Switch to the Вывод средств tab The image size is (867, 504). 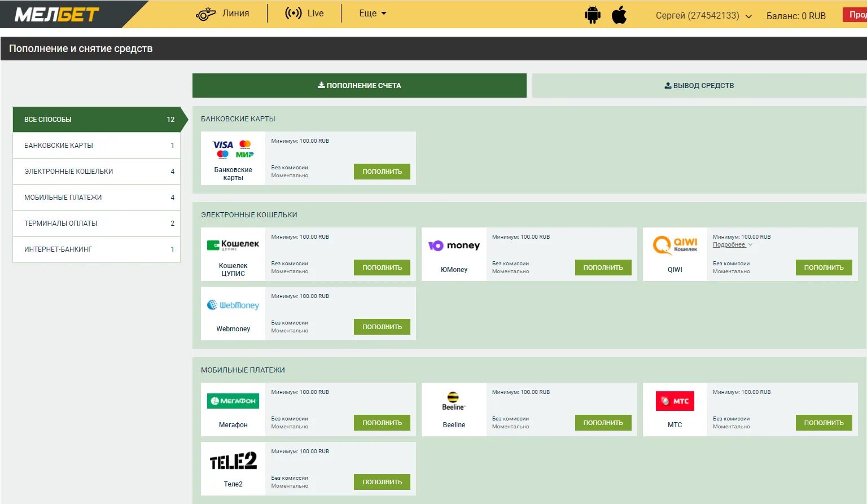click(x=699, y=85)
